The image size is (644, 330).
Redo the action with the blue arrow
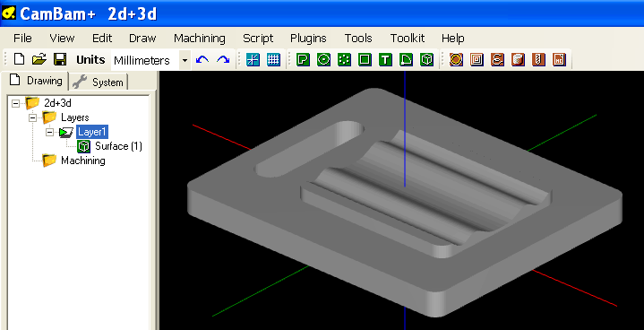point(223,60)
